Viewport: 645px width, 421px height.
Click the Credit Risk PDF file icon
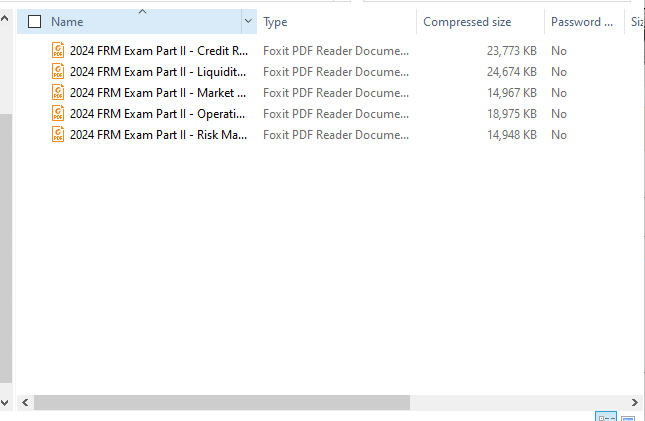coord(58,50)
